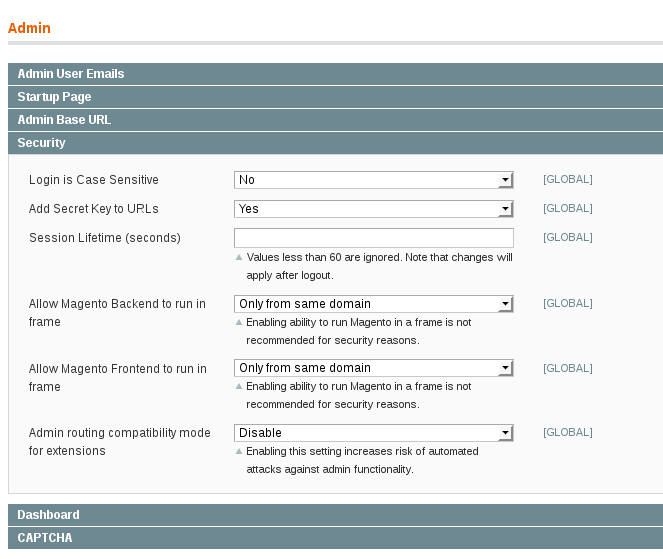
Task: Open Allow Magento Frontend frame dropdown
Action: click(374, 368)
